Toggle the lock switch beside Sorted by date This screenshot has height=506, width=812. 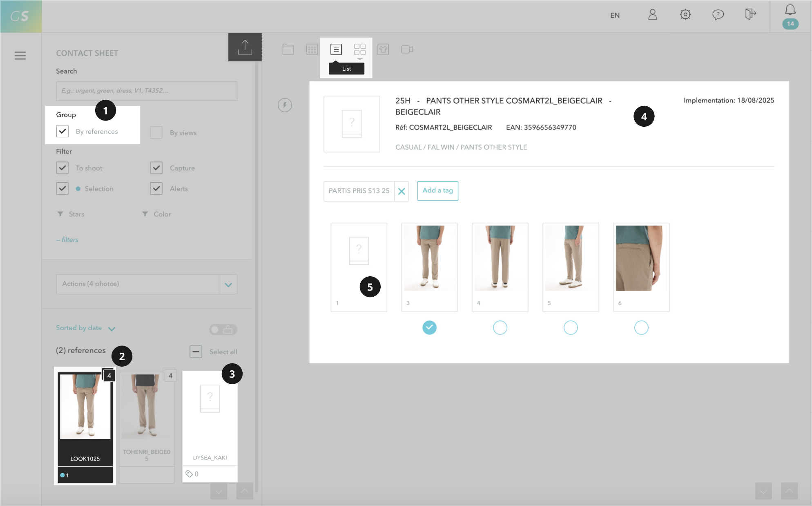[x=223, y=329]
